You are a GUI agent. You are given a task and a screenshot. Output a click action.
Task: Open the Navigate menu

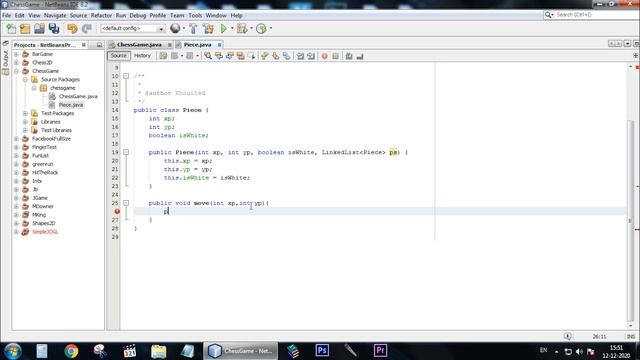(55, 15)
